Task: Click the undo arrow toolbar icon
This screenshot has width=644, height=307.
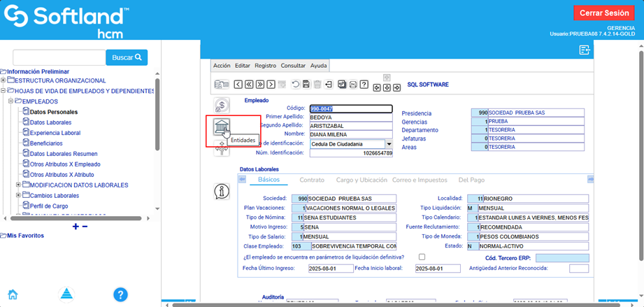Action: click(x=295, y=85)
